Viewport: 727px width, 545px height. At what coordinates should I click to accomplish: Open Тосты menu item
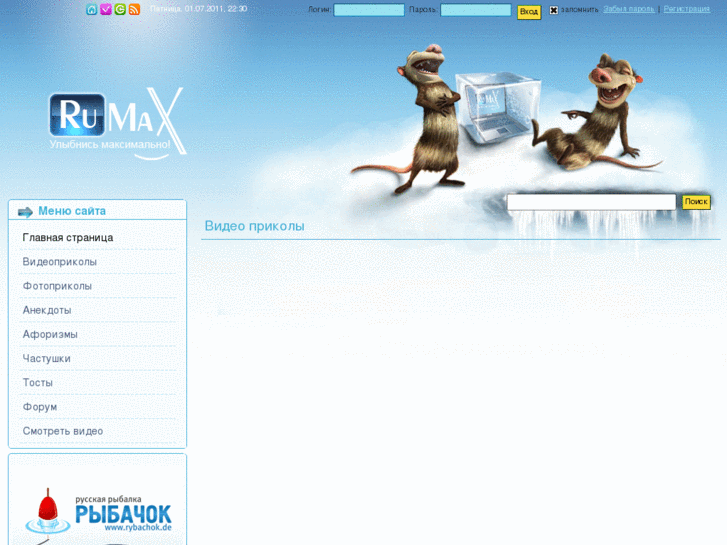pos(38,383)
